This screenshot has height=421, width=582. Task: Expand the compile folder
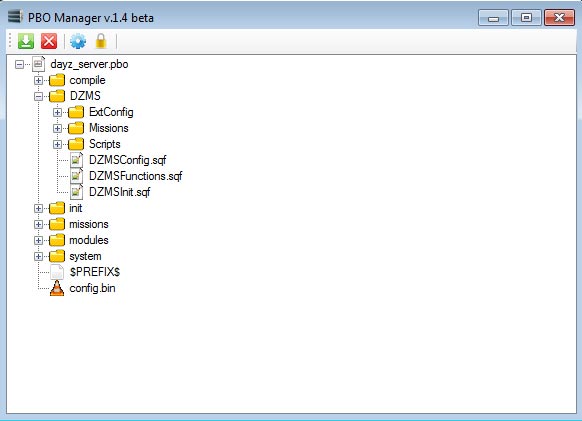tap(38, 80)
